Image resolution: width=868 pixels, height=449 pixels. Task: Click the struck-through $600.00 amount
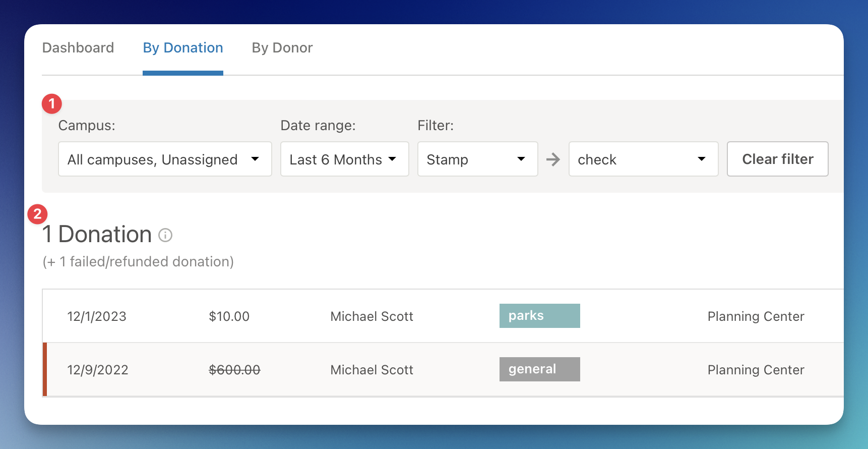[234, 370]
